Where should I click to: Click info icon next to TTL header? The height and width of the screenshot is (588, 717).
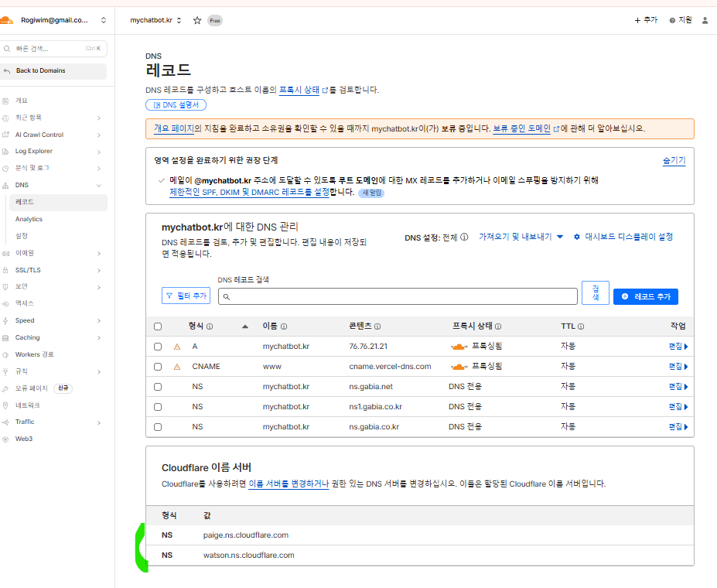coord(581,326)
